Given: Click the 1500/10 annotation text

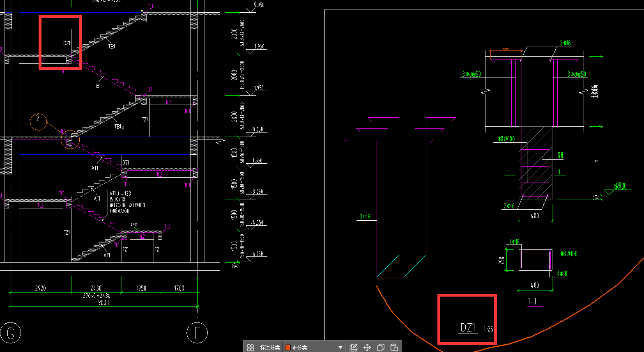Looking at the screenshot, I should tap(117, 199).
